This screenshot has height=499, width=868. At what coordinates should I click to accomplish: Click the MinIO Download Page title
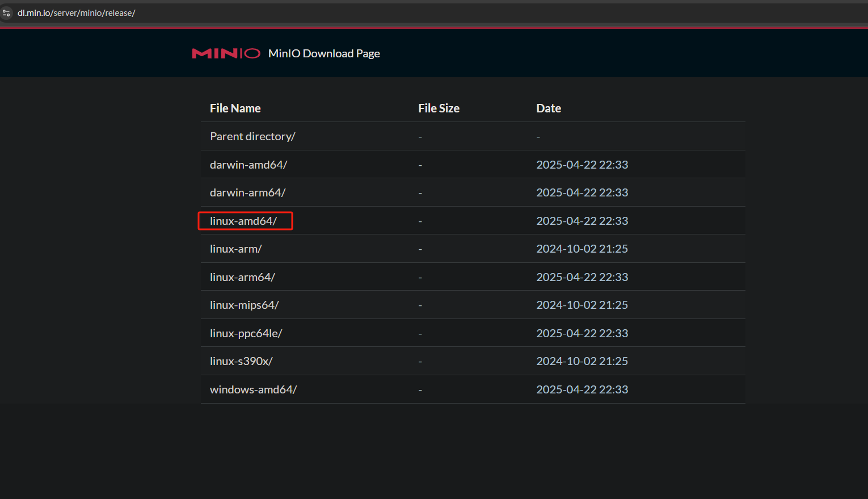point(324,53)
